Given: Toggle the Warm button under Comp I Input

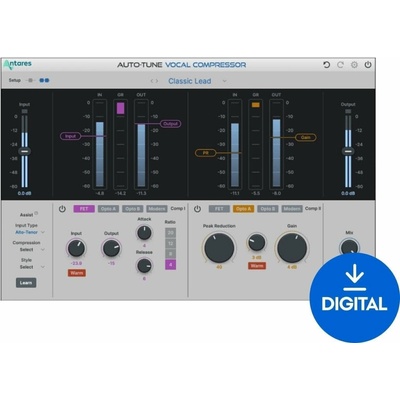Looking at the screenshot, I should [x=77, y=273].
